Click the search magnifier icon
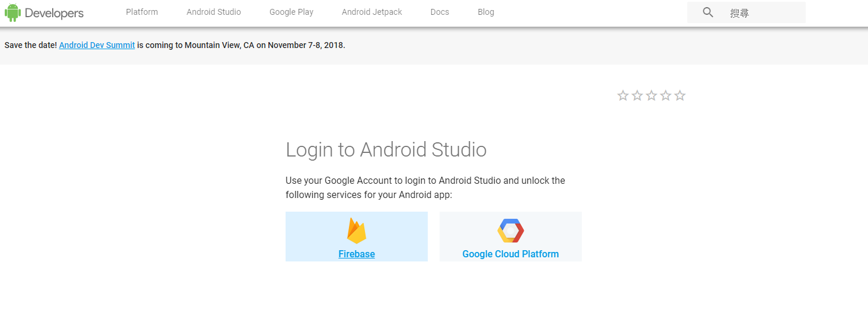 click(707, 12)
